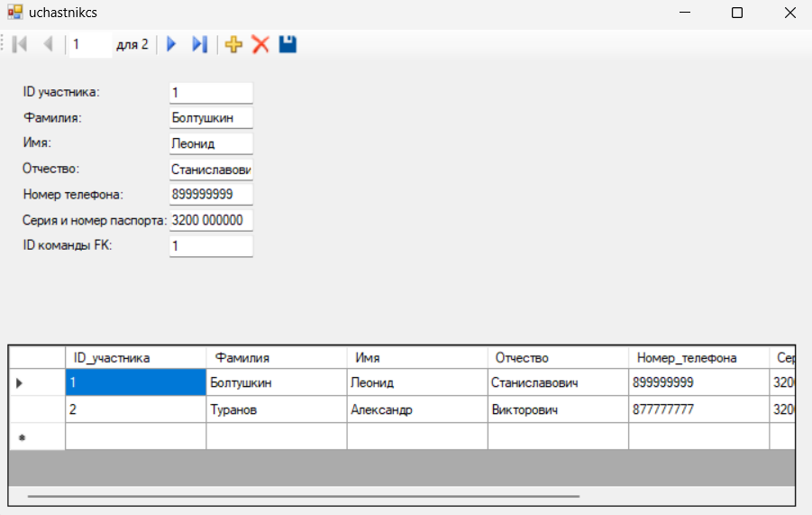The image size is (812, 515).
Task: Click the Имя column header
Action: click(417, 357)
